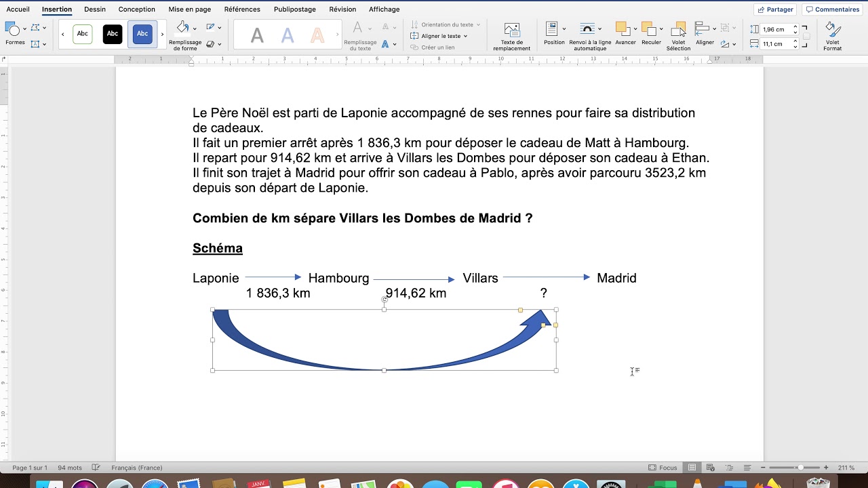Select the white green-outlined Abc style
The height and width of the screenshot is (488, 868).
click(x=83, y=34)
